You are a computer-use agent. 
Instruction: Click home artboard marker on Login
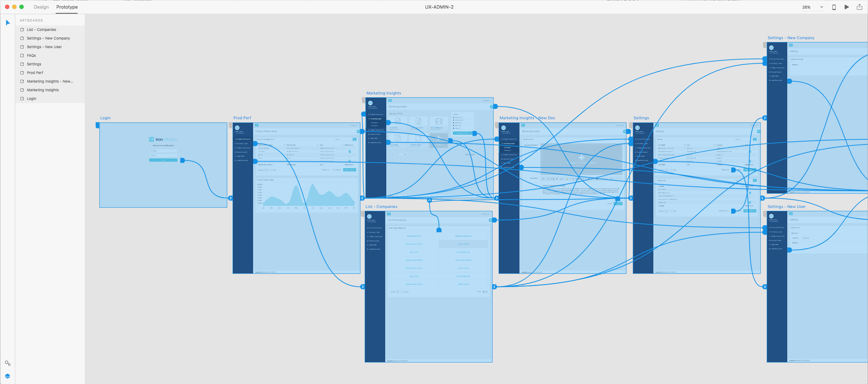click(x=97, y=125)
